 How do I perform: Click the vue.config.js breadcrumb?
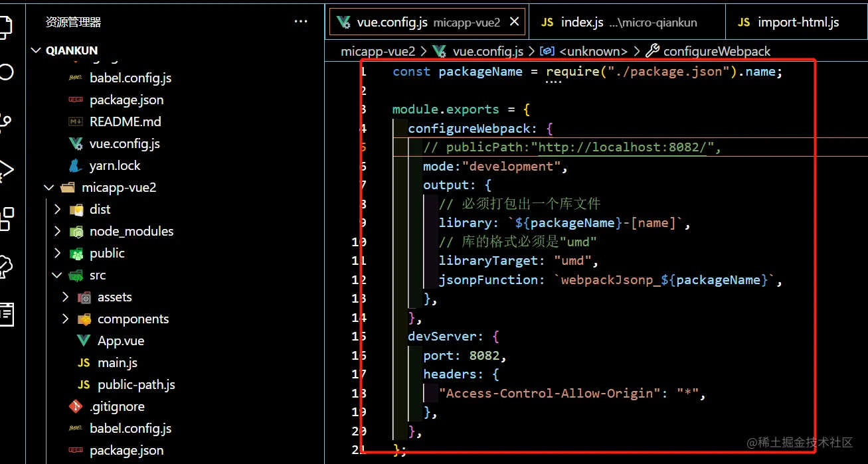[488, 51]
